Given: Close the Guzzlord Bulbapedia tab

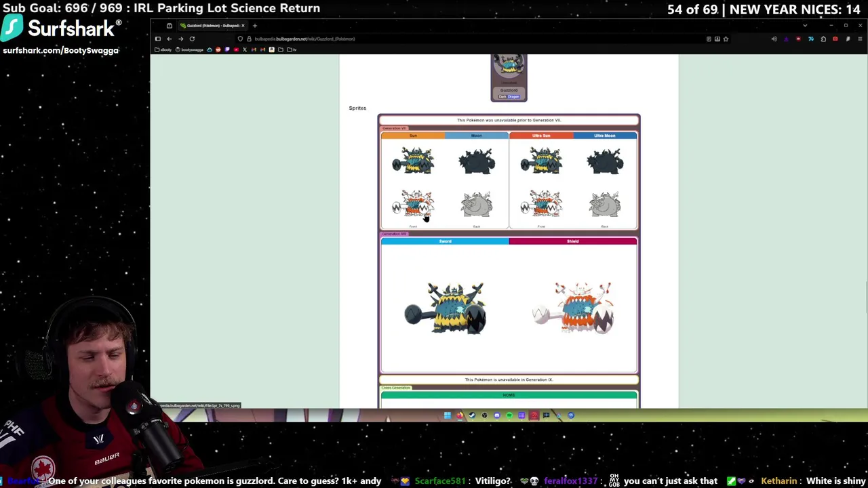Looking at the screenshot, I should click(x=243, y=26).
